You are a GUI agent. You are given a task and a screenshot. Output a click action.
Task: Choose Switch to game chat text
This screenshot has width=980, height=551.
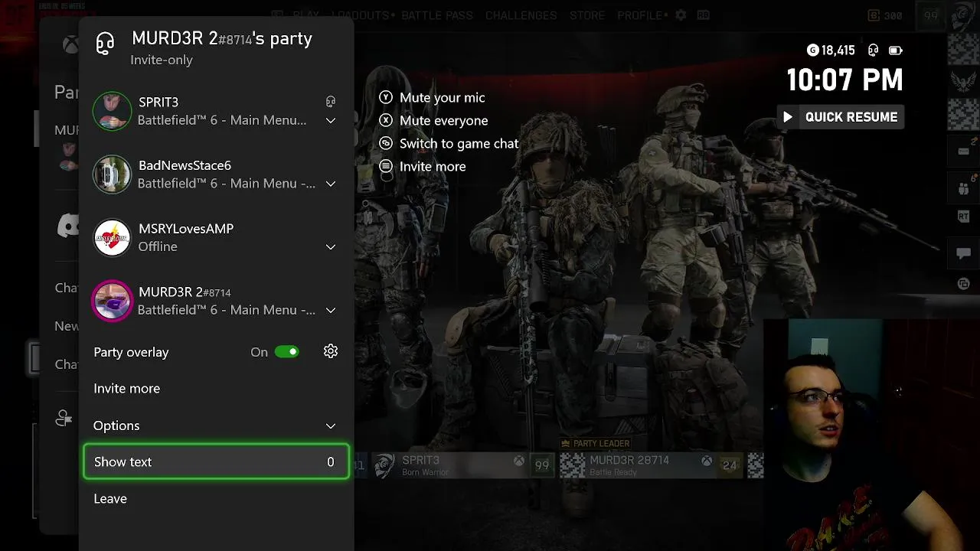click(459, 144)
